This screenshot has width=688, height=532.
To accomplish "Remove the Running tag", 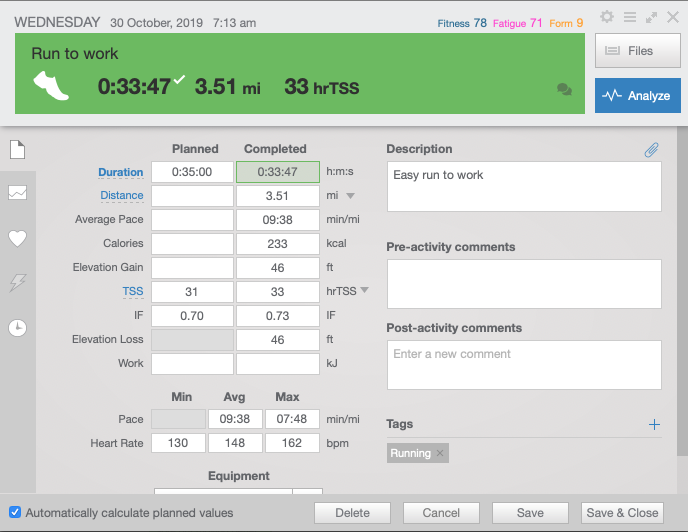I will click(x=440, y=453).
